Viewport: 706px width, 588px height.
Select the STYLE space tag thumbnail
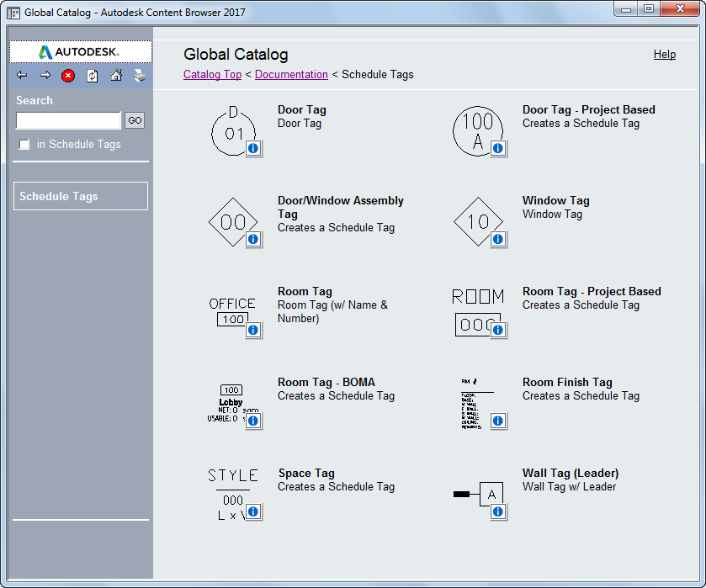point(233,494)
